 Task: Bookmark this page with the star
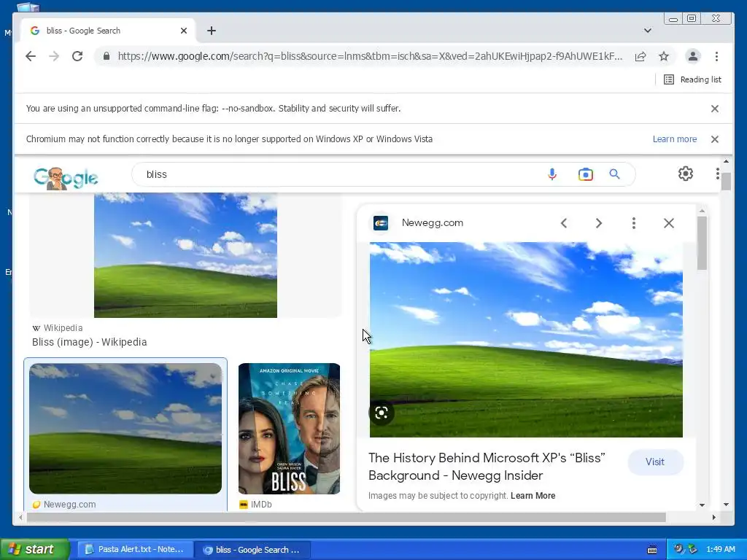click(x=664, y=57)
